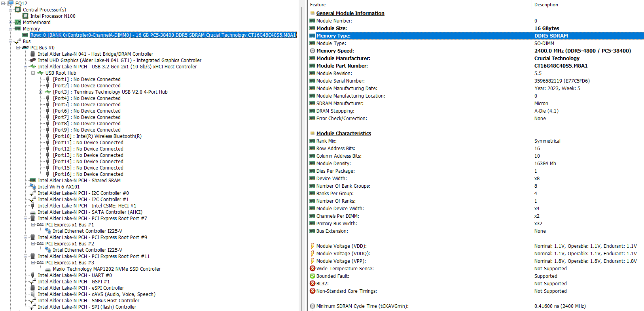Click the red X icon for Wide Temperature Sense

pos(313,268)
